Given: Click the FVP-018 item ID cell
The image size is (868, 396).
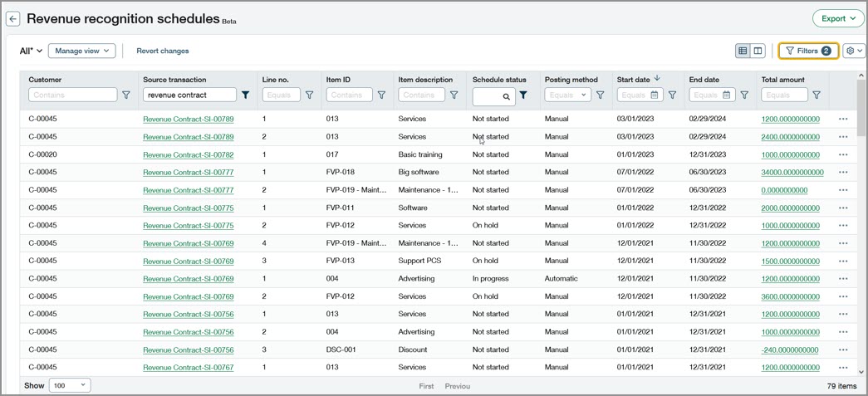Looking at the screenshot, I should click(x=341, y=172).
